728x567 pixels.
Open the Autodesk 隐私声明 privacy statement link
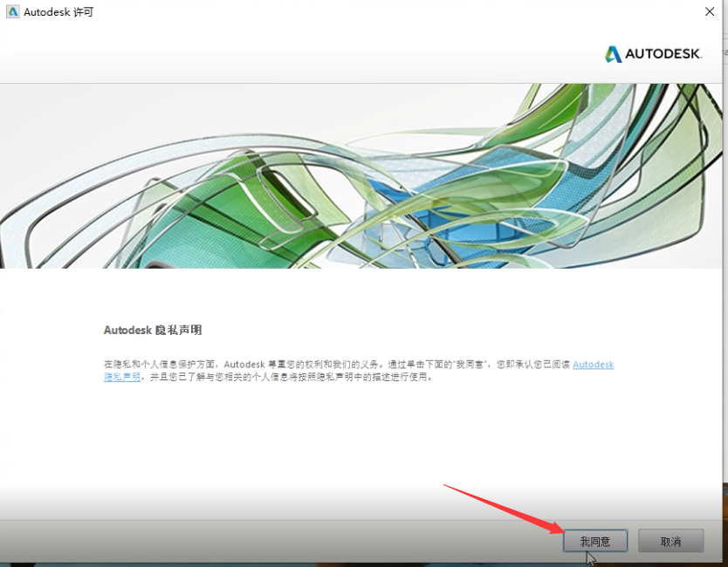pyautogui.click(x=593, y=365)
